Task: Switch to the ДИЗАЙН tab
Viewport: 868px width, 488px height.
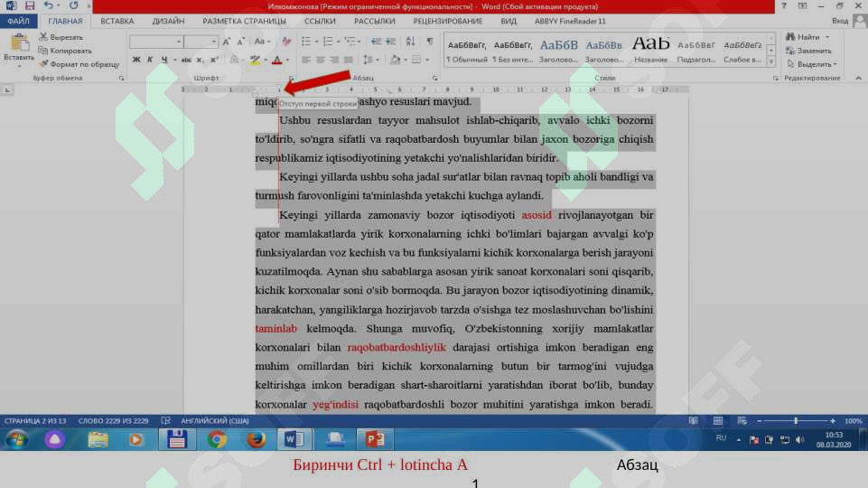Action: pos(168,21)
